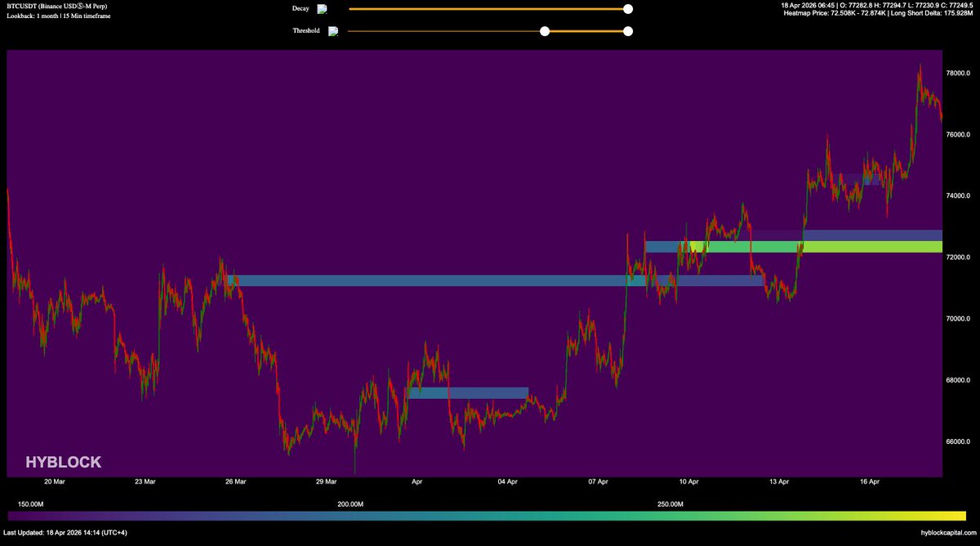Click the OHLC readout for 18 Apr 2026 06:45
Viewport: 980px width, 546px height.
[x=875, y=5]
